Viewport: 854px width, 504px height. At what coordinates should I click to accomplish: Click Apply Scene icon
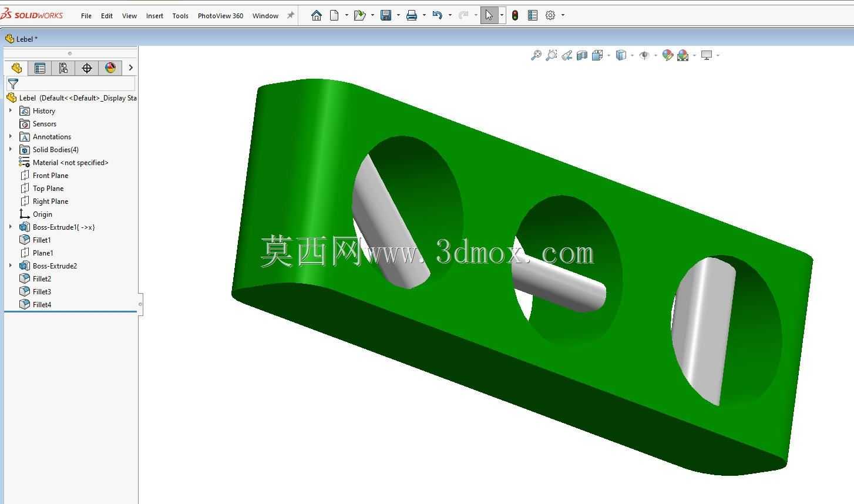(x=683, y=55)
